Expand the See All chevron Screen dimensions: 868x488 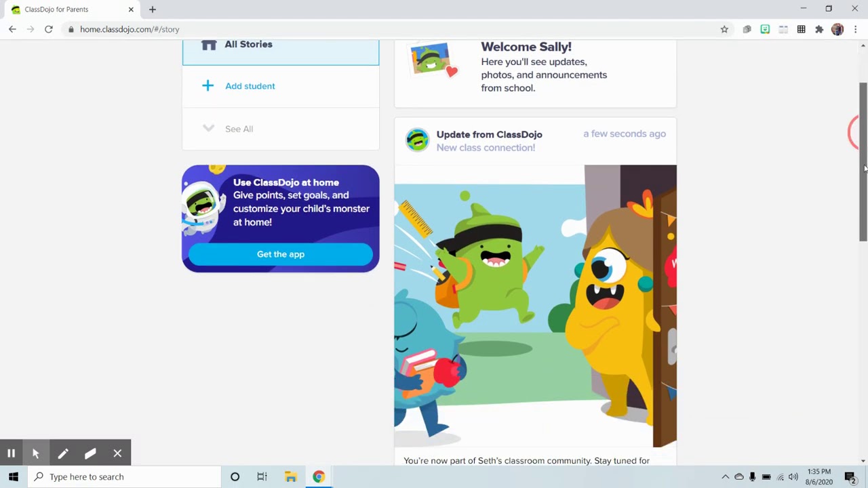(x=208, y=128)
